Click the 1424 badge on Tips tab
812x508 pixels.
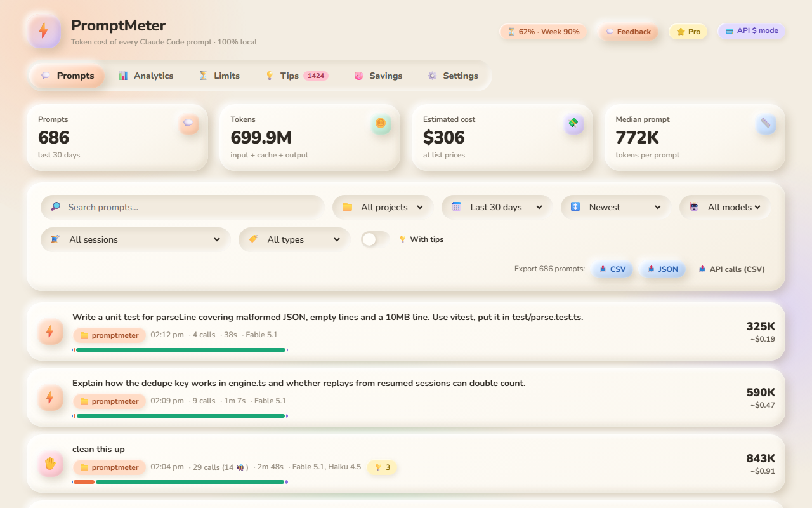(x=316, y=76)
